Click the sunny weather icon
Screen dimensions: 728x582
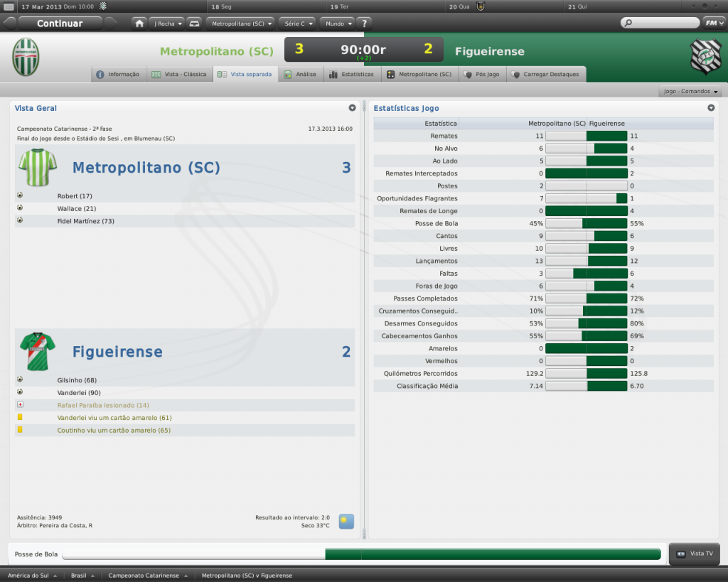coord(346,521)
